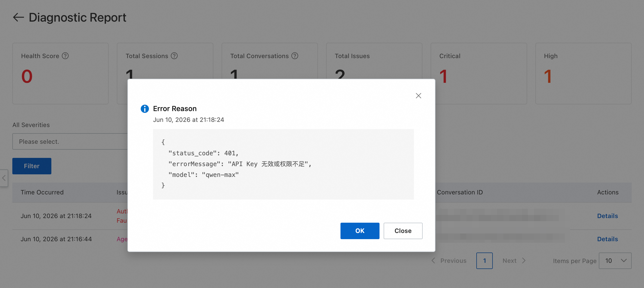The image size is (644, 288).
Task: Click the JSON error message code block
Action: [x=283, y=164]
